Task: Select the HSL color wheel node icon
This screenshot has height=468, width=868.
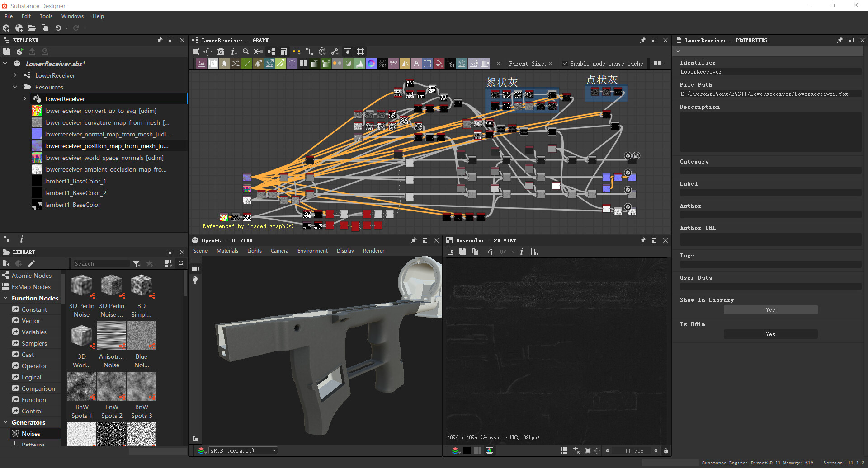Action: [x=371, y=63]
